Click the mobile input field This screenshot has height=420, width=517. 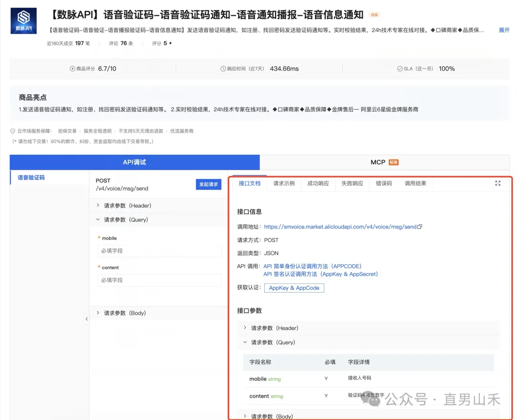click(x=159, y=251)
